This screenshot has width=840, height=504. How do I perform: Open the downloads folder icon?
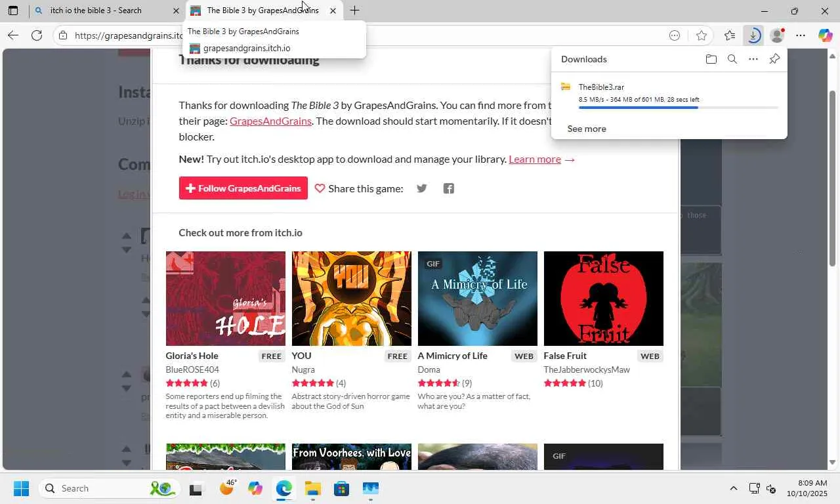click(711, 59)
